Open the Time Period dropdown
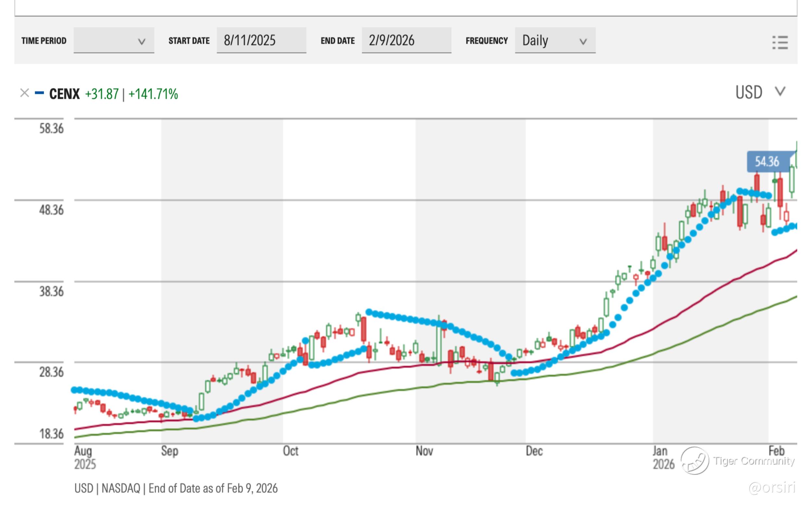This screenshot has width=812, height=506. [114, 41]
